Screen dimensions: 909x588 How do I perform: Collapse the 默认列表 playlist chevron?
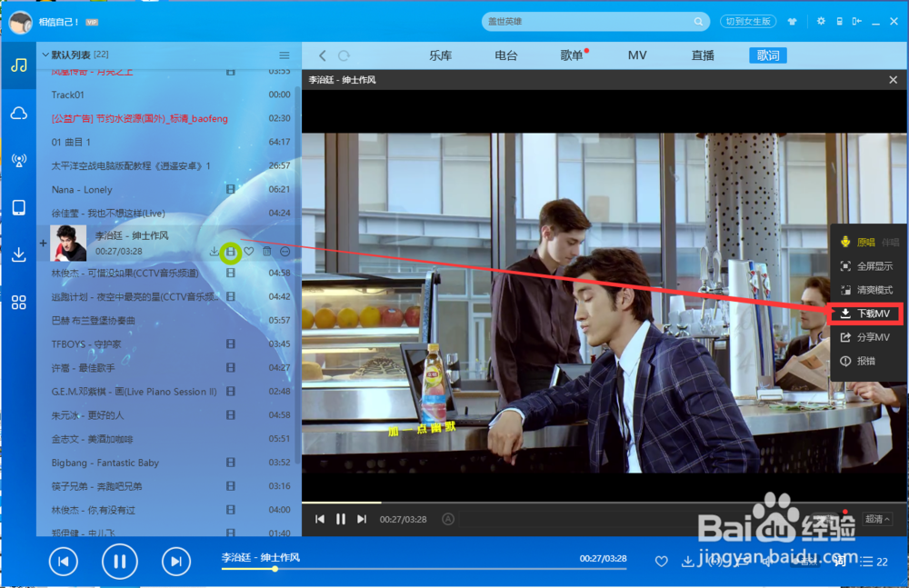click(x=45, y=55)
